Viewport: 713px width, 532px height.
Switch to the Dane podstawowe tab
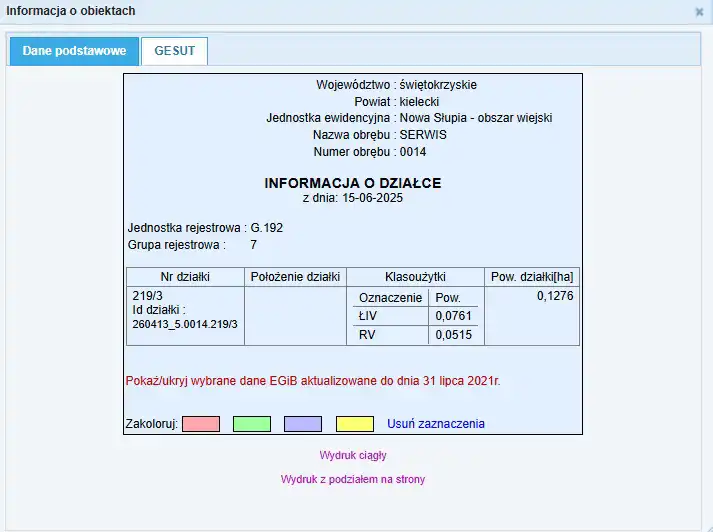point(74,51)
